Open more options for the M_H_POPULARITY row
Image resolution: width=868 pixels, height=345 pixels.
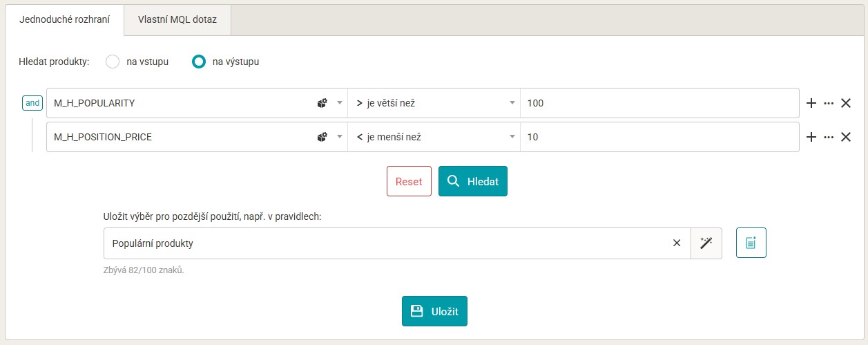pyautogui.click(x=829, y=104)
